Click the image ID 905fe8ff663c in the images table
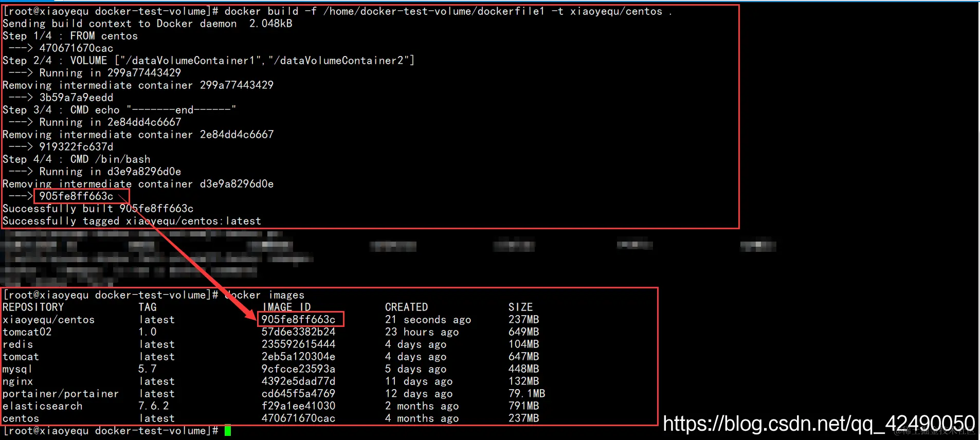This screenshot has height=440, width=980. click(298, 319)
